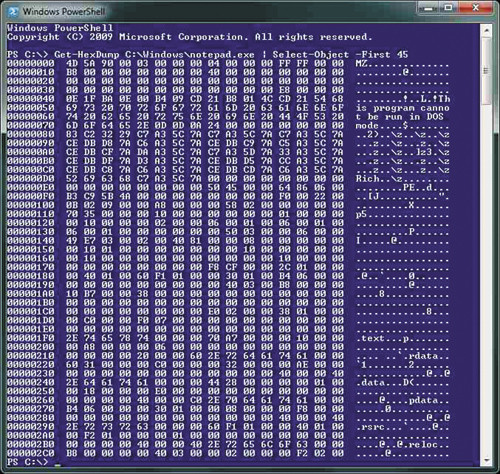The height and width of the screenshot is (474, 500).
Task: Click the Copyright (C) 2009 Microsoft Corporation line
Action: (x=189, y=37)
